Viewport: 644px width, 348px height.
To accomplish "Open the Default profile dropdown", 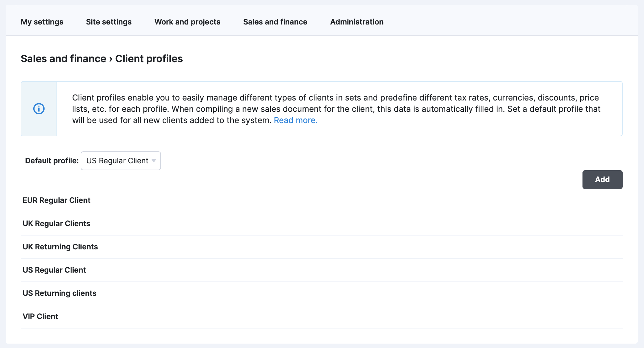I will pos(121,161).
